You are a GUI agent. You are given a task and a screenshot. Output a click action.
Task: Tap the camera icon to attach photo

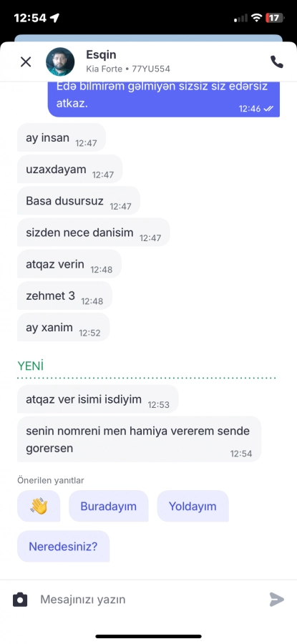20,600
